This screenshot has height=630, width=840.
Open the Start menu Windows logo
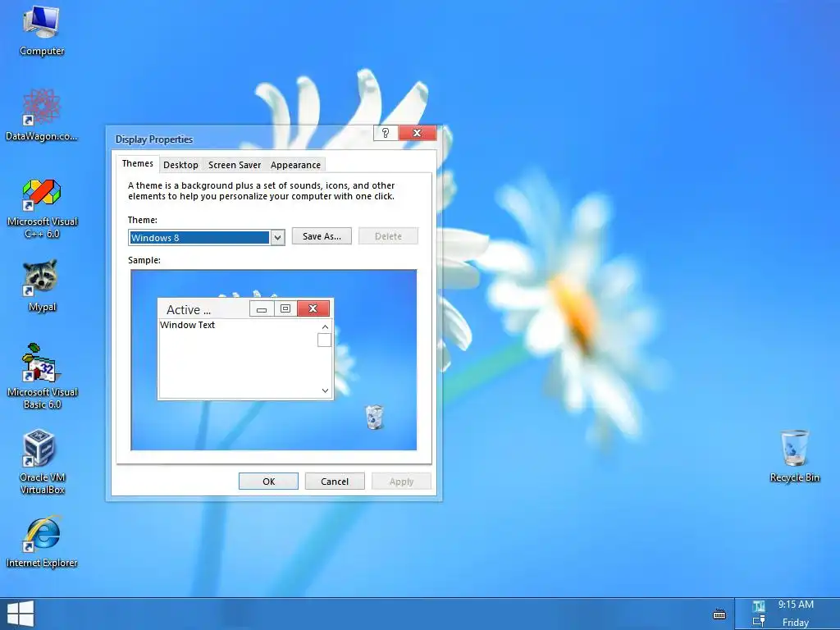point(21,614)
